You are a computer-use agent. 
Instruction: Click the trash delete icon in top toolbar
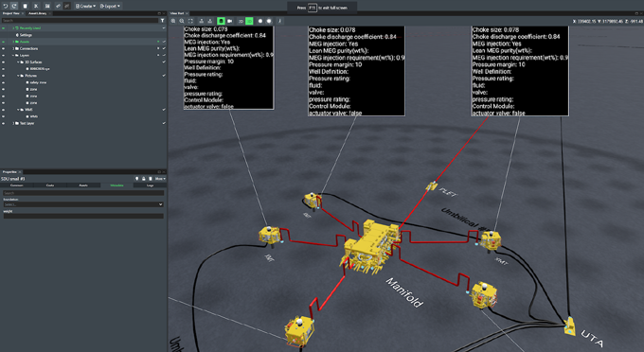[25, 7]
